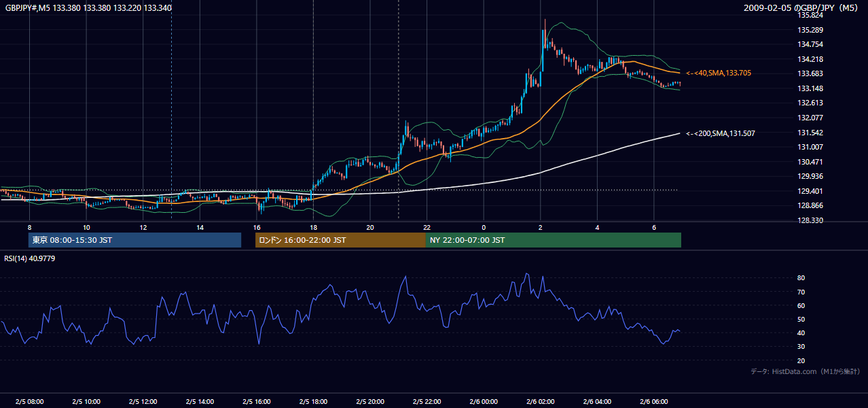868x408 pixels.
Task: Click the bottom date label 2/6 02:00
Action: click(540, 401)
